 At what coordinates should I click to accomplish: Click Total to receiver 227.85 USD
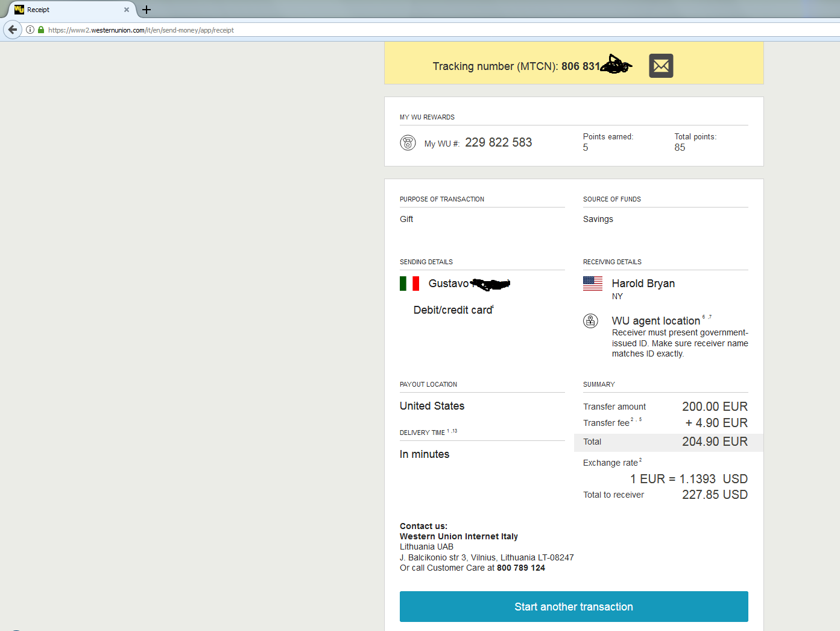pos(715,495)
